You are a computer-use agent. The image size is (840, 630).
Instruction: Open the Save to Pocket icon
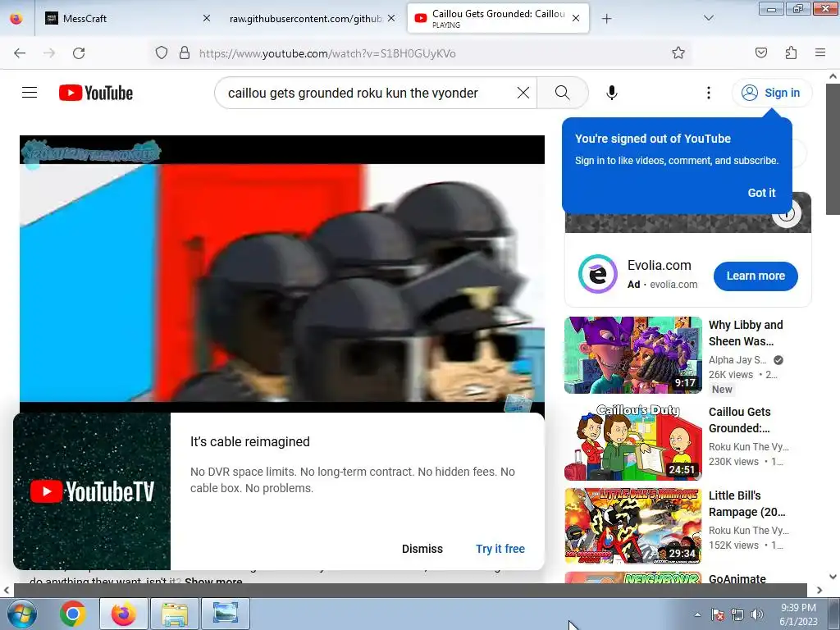tap(760, 52)
